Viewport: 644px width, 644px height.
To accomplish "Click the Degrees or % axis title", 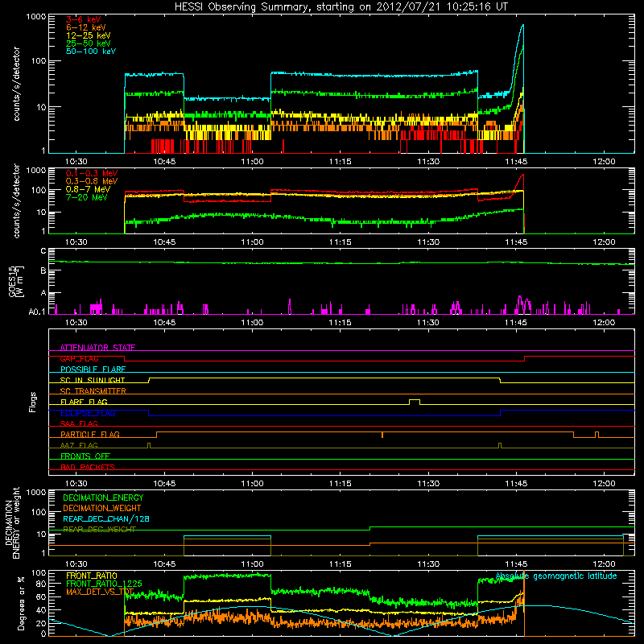I will tap(21, 603).
